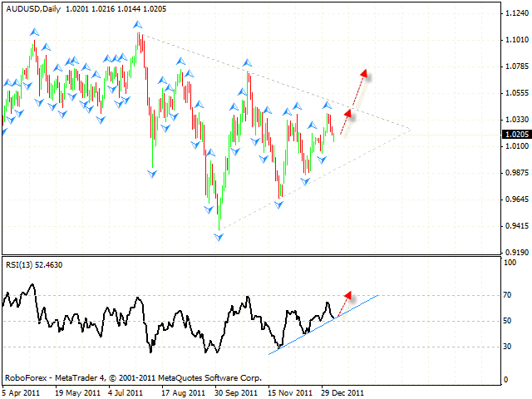
Task: Select the fractal arrow above the July peak
Action: pos(137,25)
